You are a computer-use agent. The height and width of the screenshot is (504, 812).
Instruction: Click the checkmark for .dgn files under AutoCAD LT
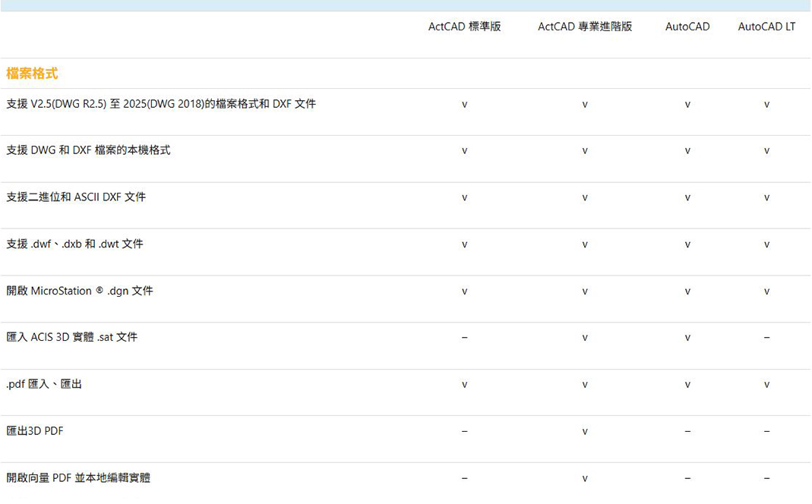[x=766, y=290]
